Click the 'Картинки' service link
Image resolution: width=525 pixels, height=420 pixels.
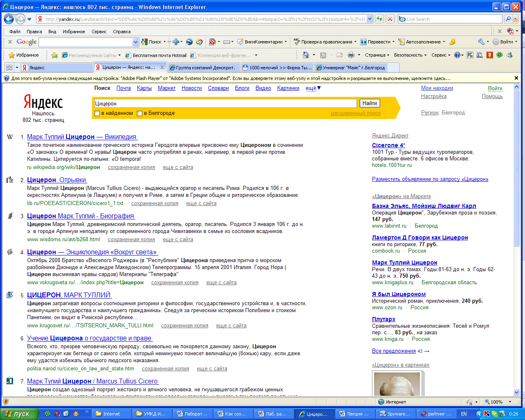(288, 88)
